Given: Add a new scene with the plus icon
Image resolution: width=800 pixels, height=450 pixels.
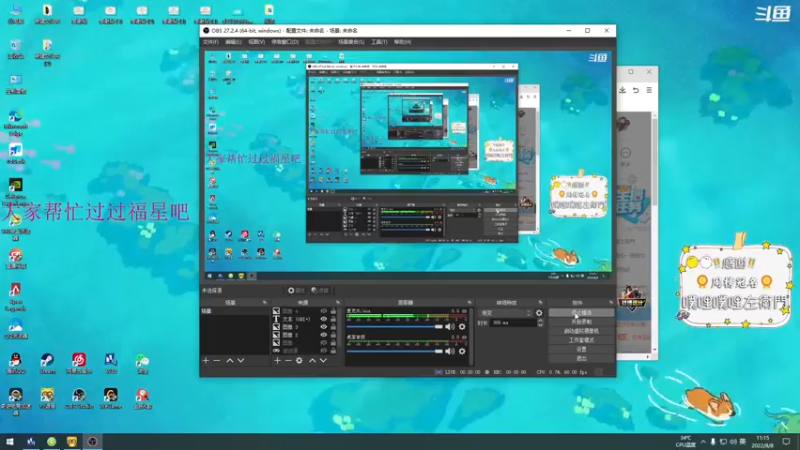Looking at the screenshot, I should [x=206, y=361].
